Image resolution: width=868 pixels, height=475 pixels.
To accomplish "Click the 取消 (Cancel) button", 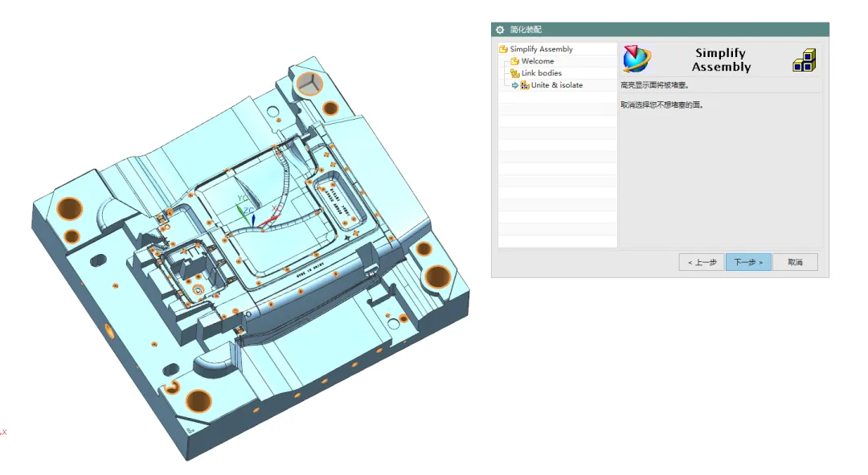I will pyautogui.click(x=795, y=262).
